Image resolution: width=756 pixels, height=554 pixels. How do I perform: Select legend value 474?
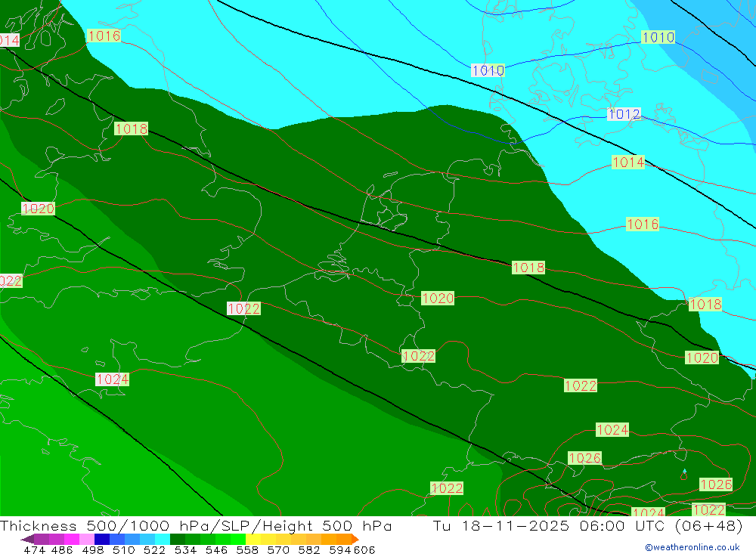pos(34,549)
